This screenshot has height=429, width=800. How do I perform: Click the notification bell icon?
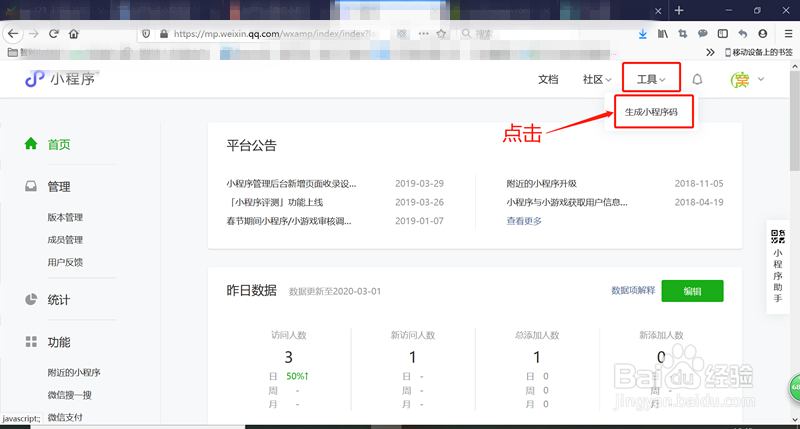[x=697, y=79]
